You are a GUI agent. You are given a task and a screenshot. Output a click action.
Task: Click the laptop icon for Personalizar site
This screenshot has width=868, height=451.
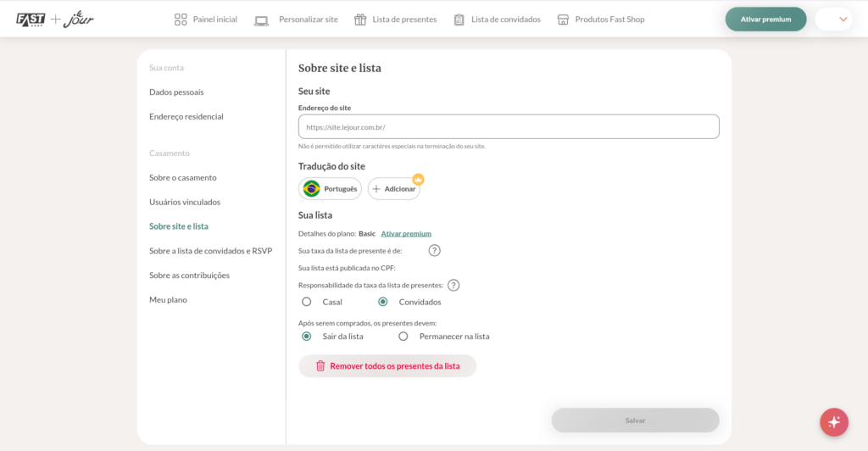click(x=261, y=20)
